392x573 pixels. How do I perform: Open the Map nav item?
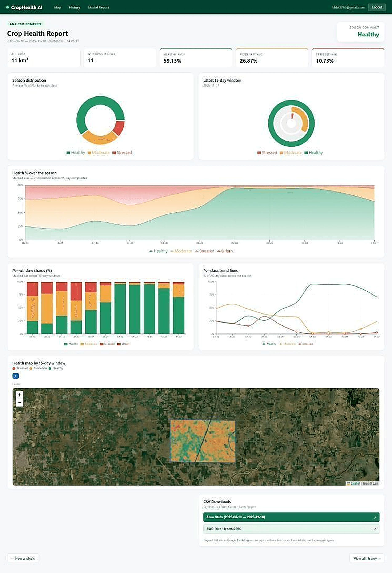57,7
